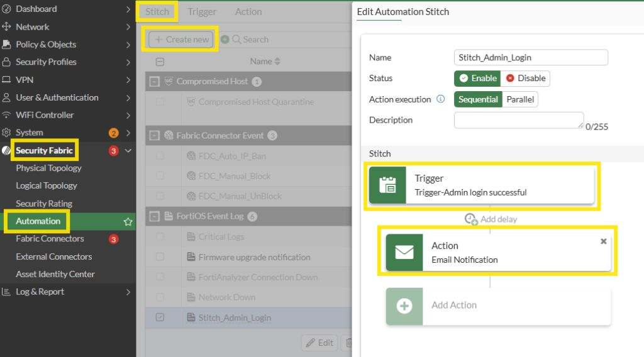This screenshot has height=357, width=644.
Task: Expand the VPN chevron
Action: coord(128,80)
